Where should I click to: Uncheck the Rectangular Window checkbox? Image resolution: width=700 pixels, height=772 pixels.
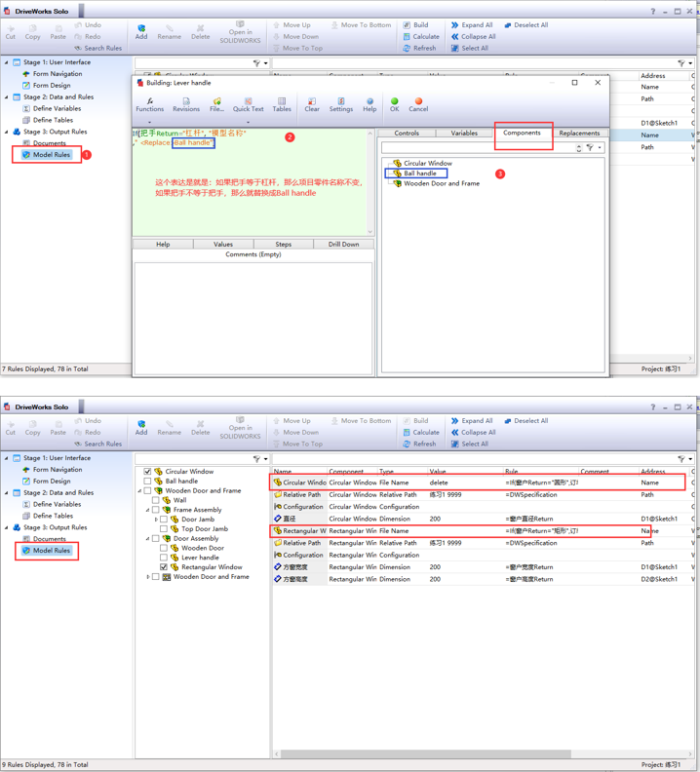[x=164, y=566]
